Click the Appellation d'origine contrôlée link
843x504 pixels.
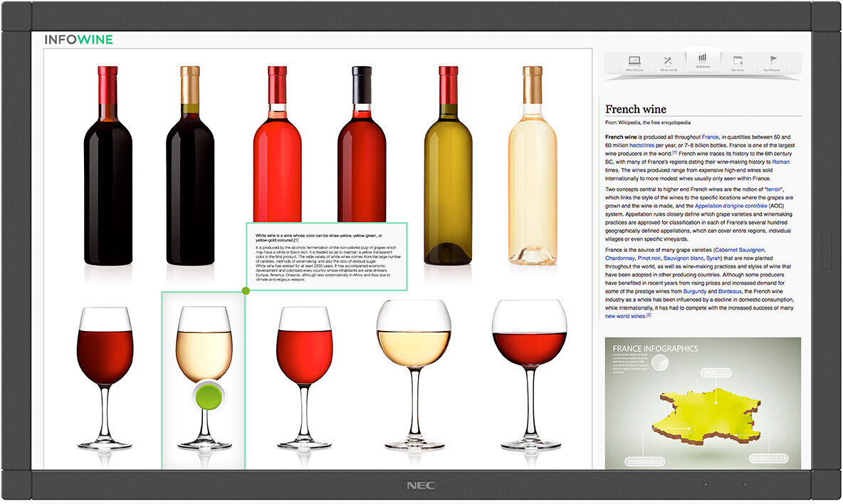pos(732,205)
